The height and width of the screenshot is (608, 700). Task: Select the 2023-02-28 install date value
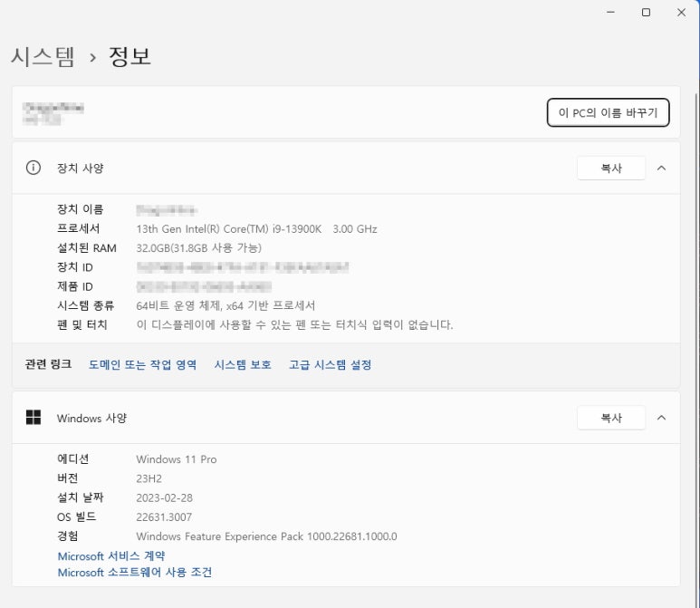(x=164, y=497)
